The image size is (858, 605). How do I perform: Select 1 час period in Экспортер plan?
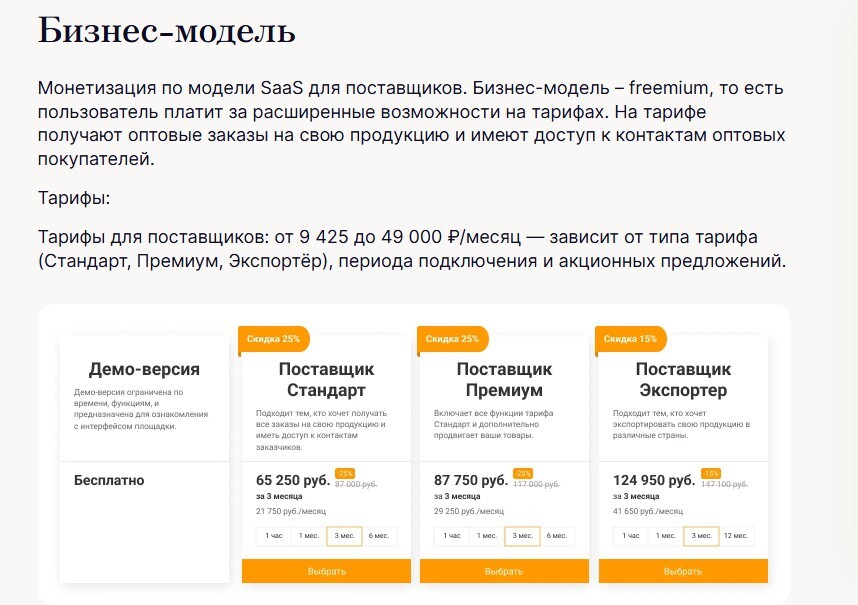(630, 536)
